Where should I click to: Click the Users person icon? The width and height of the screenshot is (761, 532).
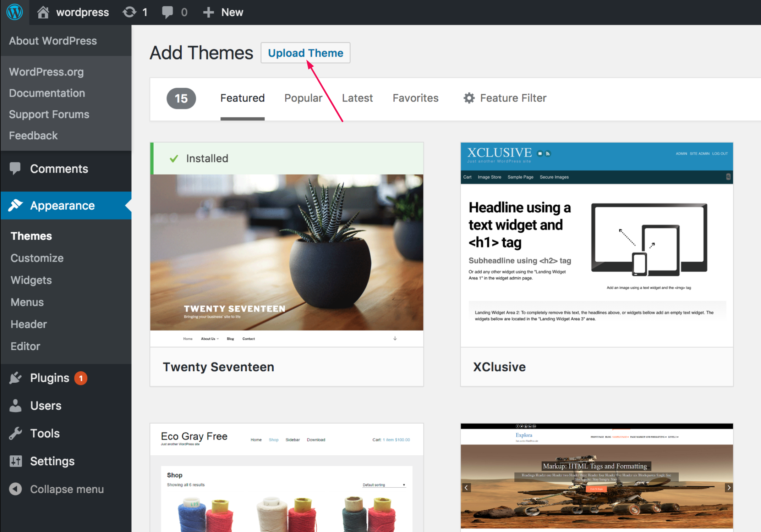[15, 406]
